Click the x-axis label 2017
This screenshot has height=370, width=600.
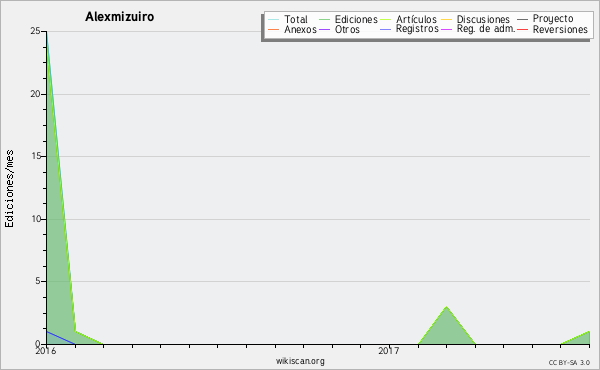(x=389, y=351)
